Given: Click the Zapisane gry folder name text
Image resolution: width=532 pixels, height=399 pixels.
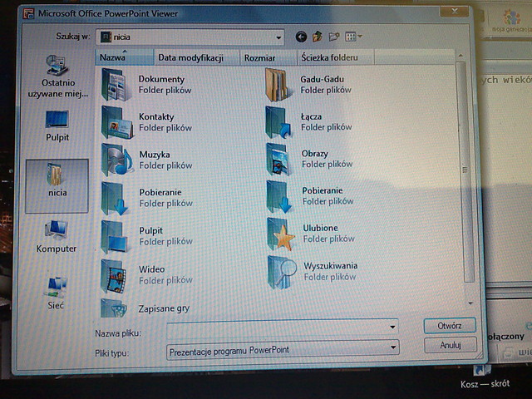Looking at the screenshot, I should click(x=164, y=308).
